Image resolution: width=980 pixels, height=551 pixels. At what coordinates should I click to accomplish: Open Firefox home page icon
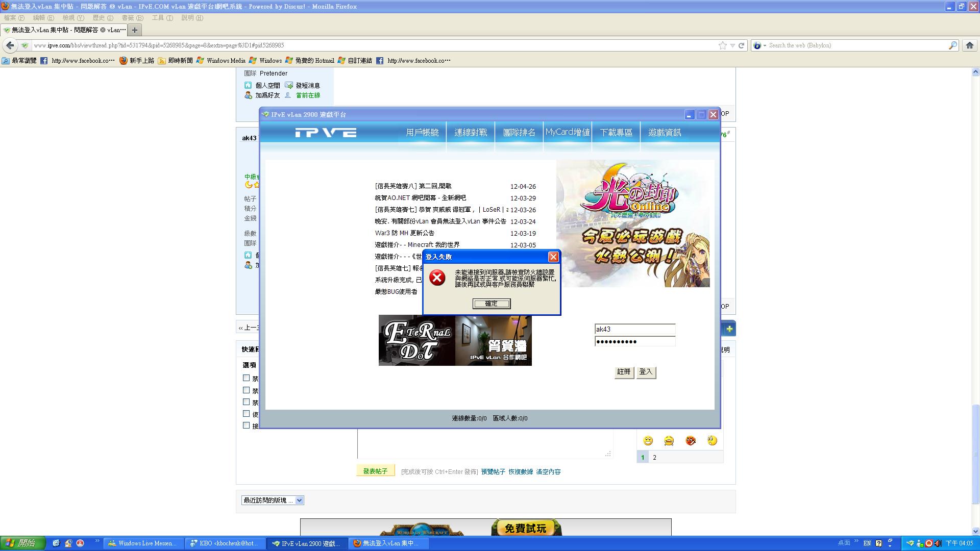[970, 45]
